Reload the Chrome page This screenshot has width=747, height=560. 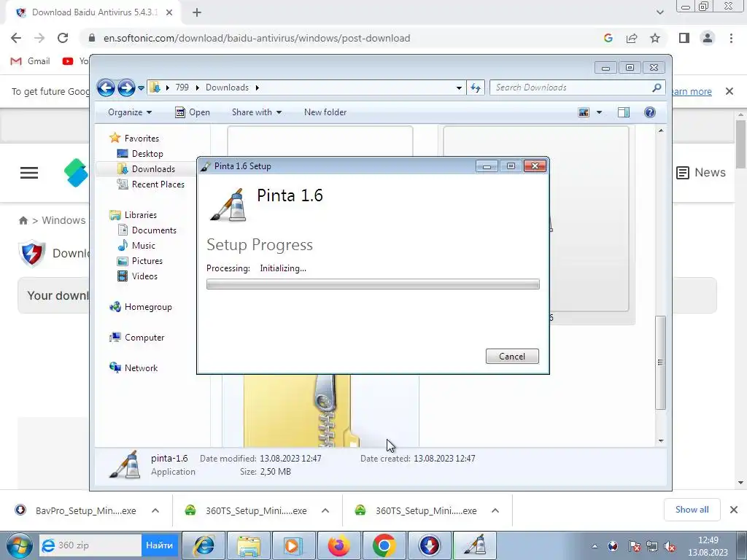(63, 38)
